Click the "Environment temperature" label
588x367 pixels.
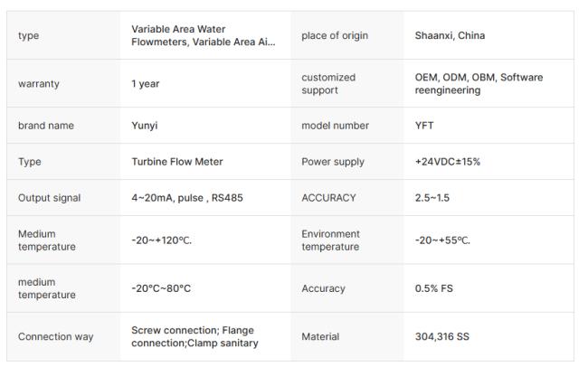[x=331, y=240]
